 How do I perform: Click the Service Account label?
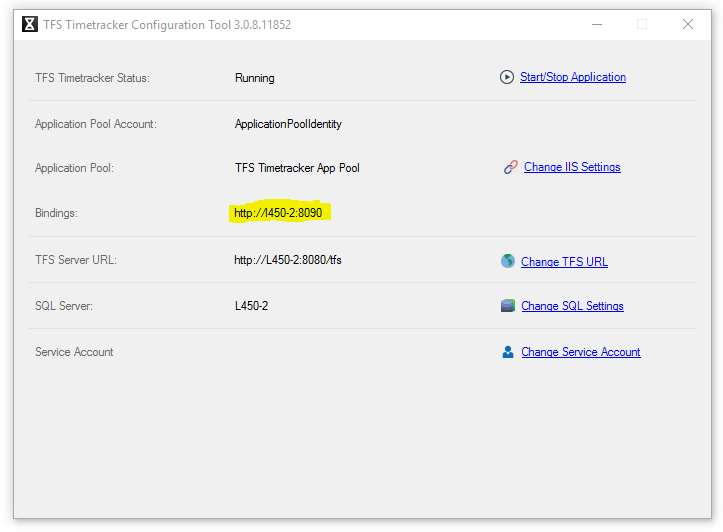(x=74, y=352)
